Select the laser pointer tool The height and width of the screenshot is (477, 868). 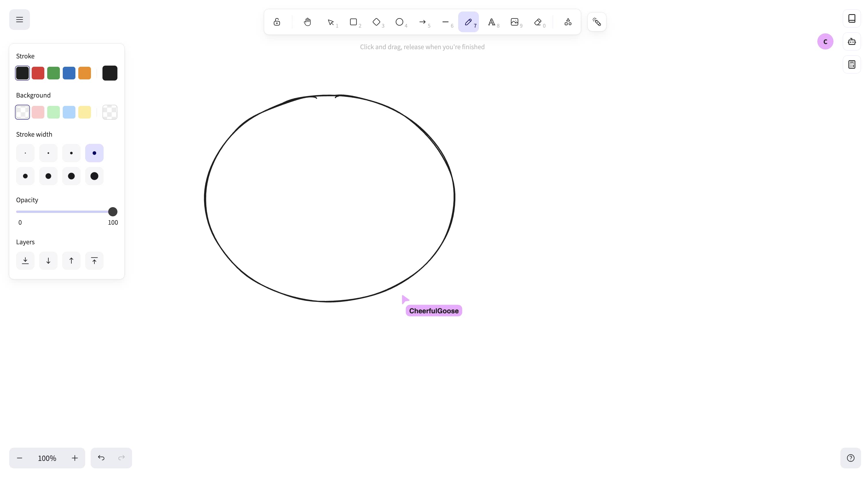[x=597, y=22]
